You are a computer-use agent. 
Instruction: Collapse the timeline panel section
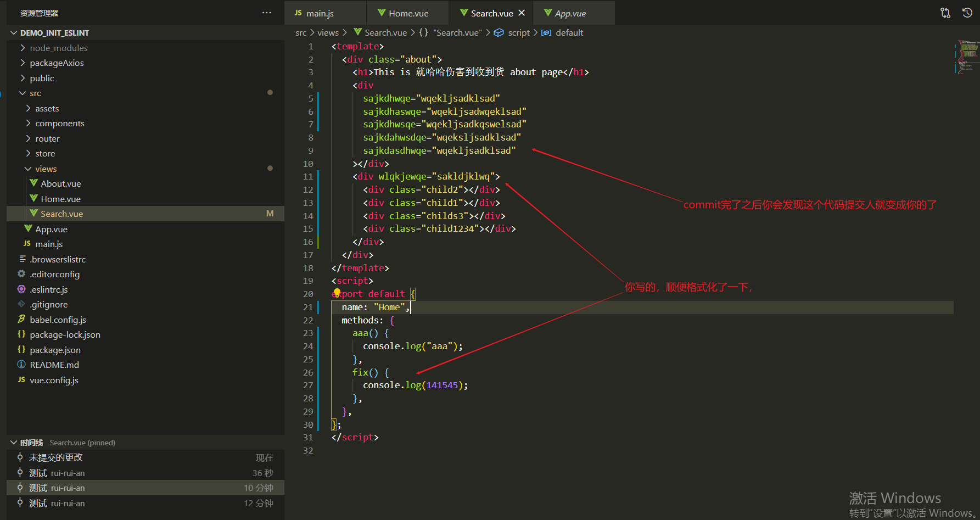pyautogui.click(x=14, y=442)
